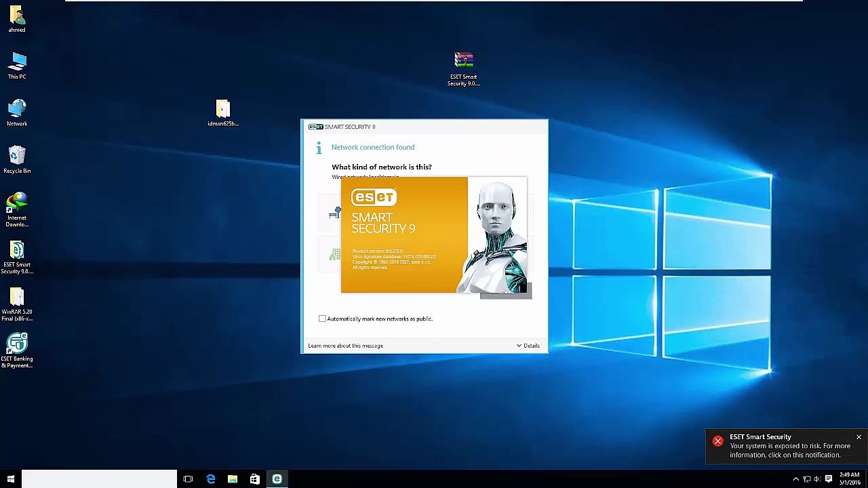
Task: Click the Network connection found heading
Action: [x=373, y=147]
